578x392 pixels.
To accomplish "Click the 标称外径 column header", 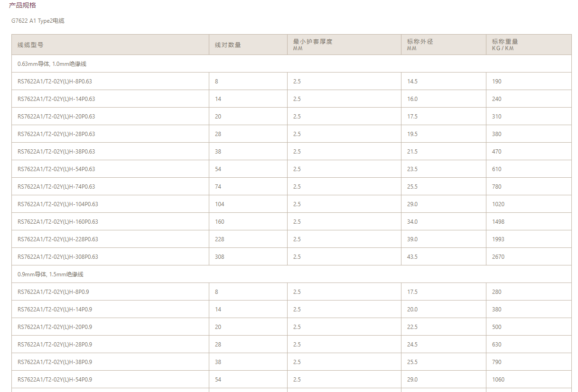I will click(420, 42).
